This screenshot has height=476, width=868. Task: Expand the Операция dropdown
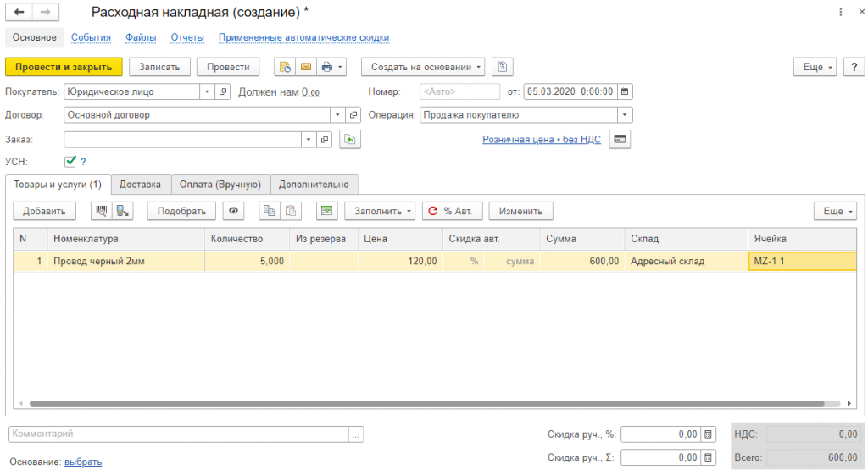[625, 115]
